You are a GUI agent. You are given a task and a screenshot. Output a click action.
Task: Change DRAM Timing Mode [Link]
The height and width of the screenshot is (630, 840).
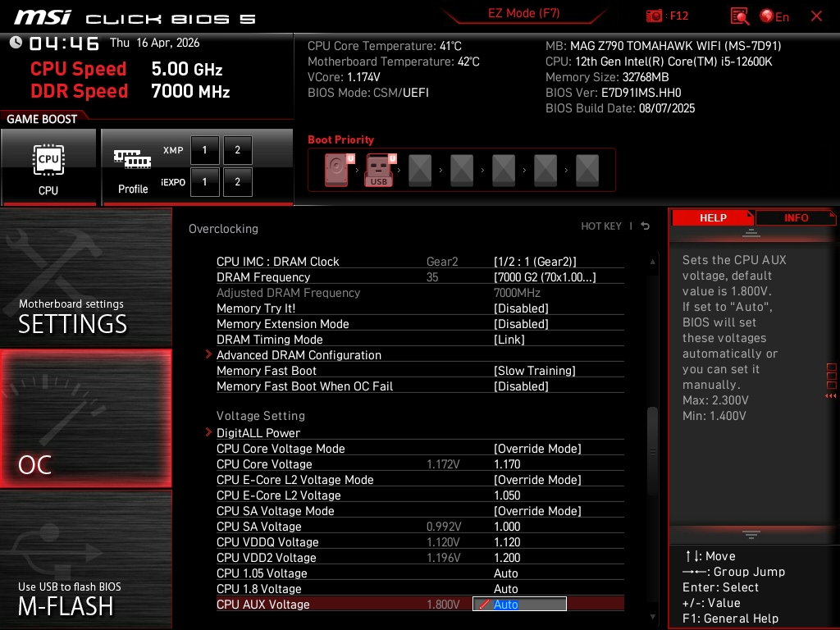click(509, 339)
